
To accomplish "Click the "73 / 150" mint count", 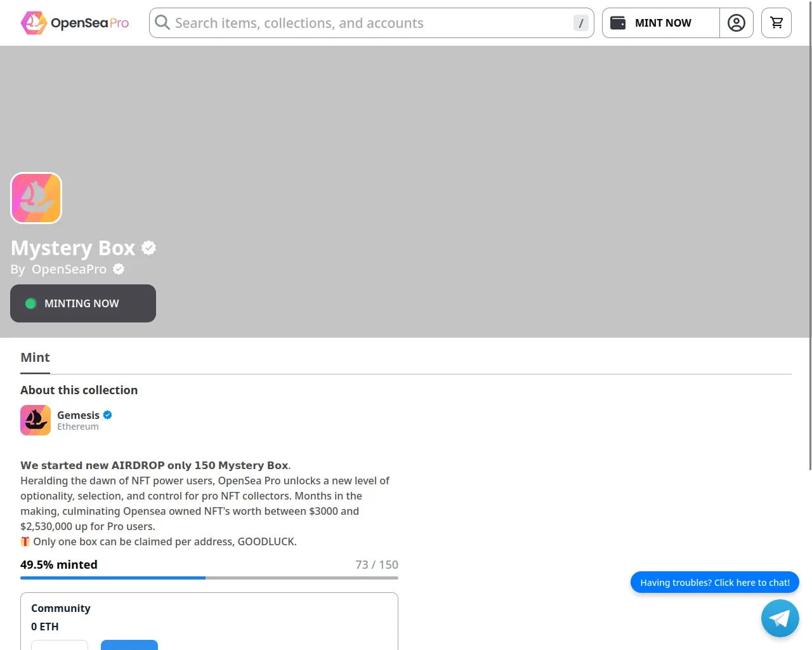I will point(377,565).
